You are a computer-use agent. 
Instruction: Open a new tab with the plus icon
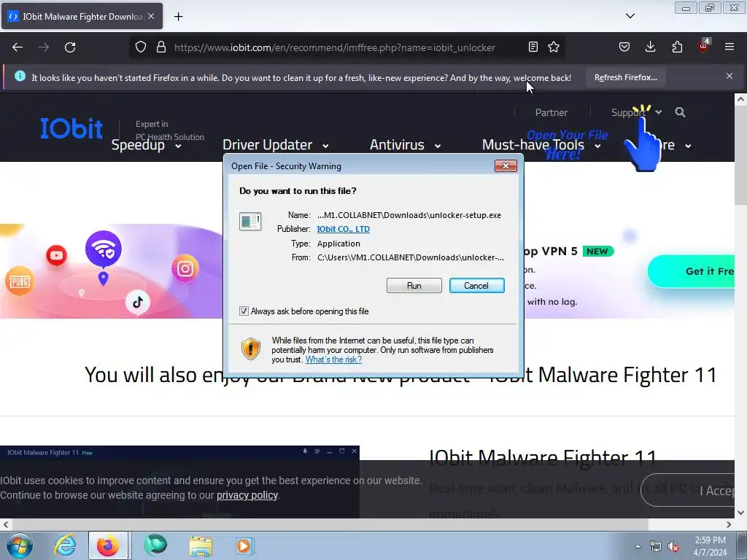click(x=178, y=17)
